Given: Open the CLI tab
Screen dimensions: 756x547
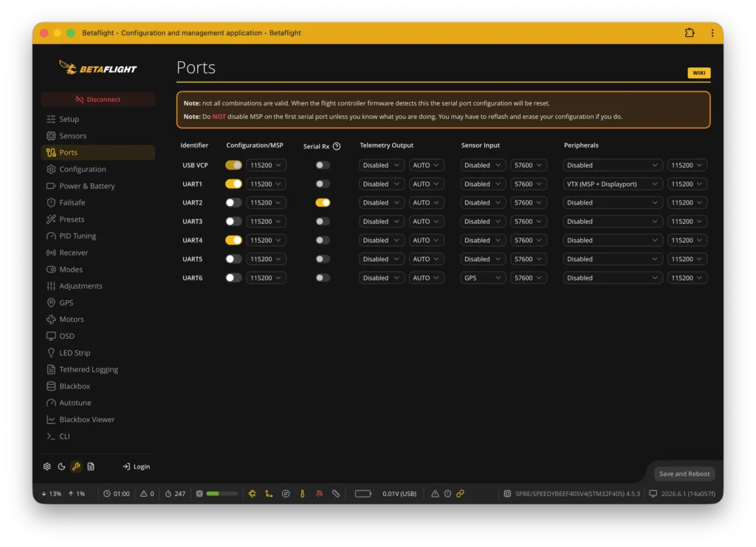Looking at the screenshot, I should coord(98,436).
